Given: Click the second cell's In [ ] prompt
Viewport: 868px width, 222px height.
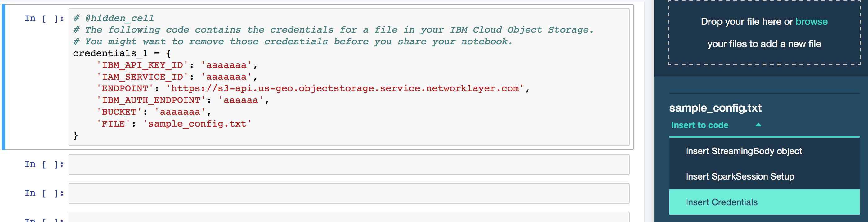Looking at the screenshot, I should coord(44,164).
